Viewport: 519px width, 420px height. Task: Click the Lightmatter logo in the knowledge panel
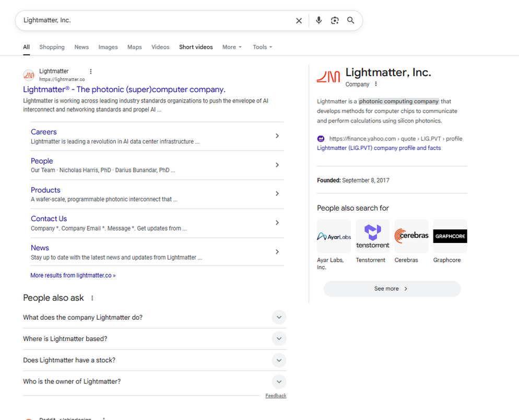point(328,76)
